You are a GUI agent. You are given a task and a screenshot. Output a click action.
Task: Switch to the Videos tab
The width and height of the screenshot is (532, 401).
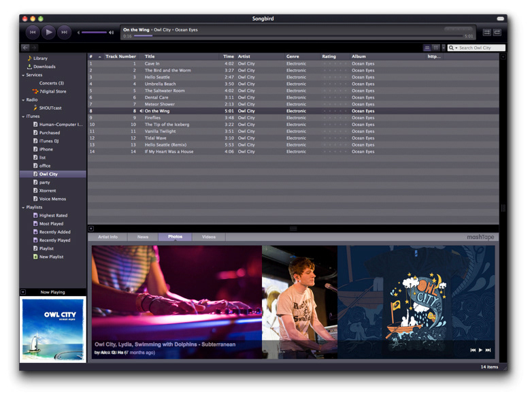pos(209,237)
